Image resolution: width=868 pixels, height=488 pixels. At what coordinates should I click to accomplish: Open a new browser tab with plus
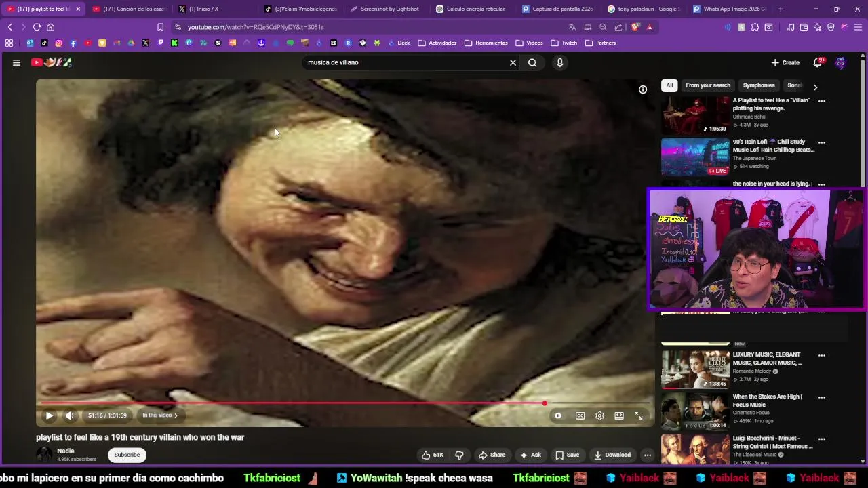click(x=781, y=9)
